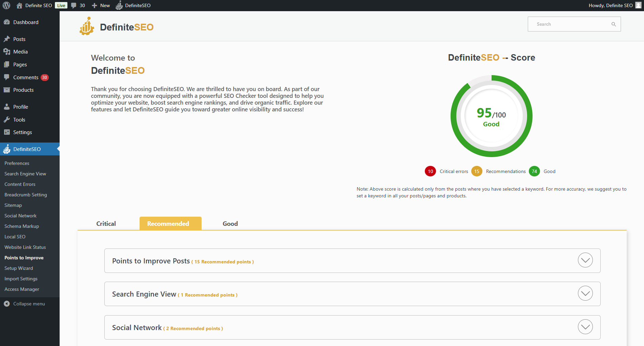Screen dimensions: 644x346
Task: Click the Pages icon in the sidebar
Action: [7, 64]
